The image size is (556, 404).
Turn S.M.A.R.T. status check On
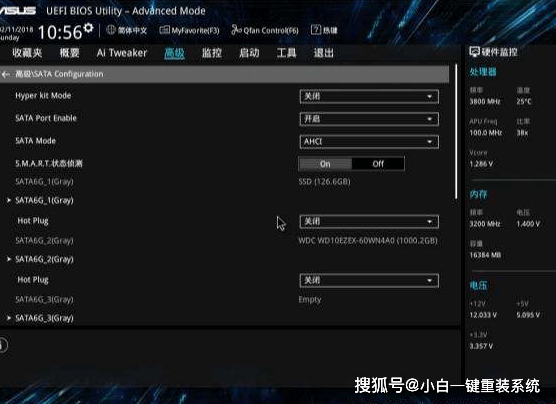point(325,164)
